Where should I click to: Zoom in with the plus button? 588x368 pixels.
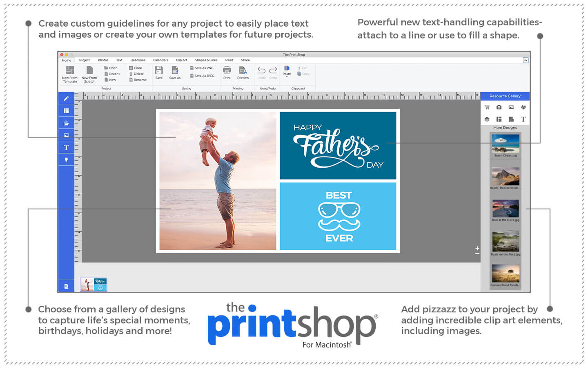coord(477,248)
